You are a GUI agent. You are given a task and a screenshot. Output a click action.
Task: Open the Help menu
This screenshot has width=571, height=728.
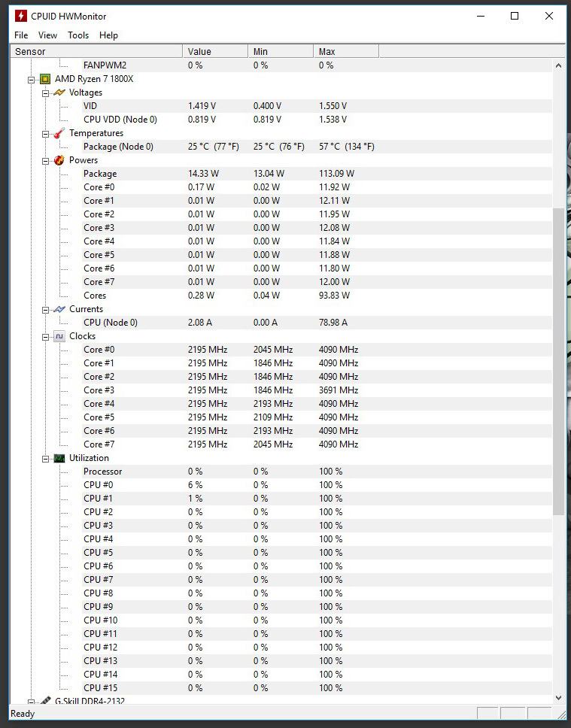pyautogui.click(x=108, y=35)
